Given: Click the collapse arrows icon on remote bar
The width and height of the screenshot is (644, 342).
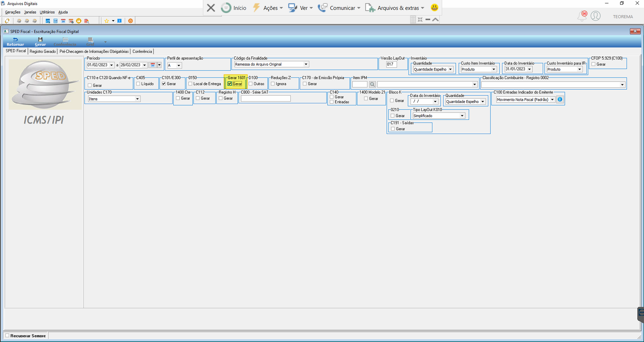Looking at the screenshot, I should pos(420,20).
